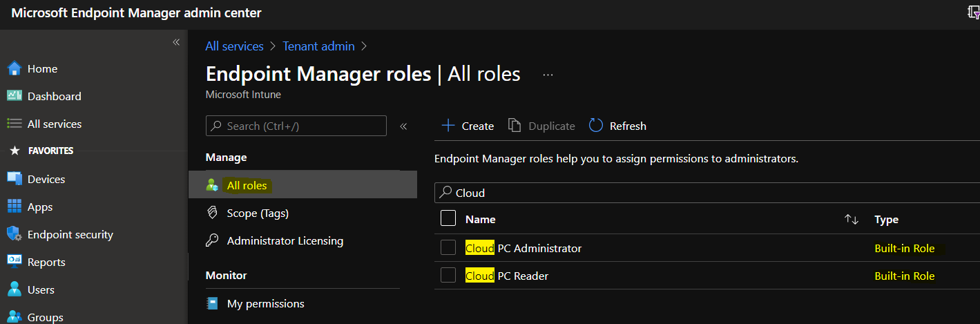Click Microsoft Endpoint Manager admin center title
Screen dimensions: 980x324
136,13
